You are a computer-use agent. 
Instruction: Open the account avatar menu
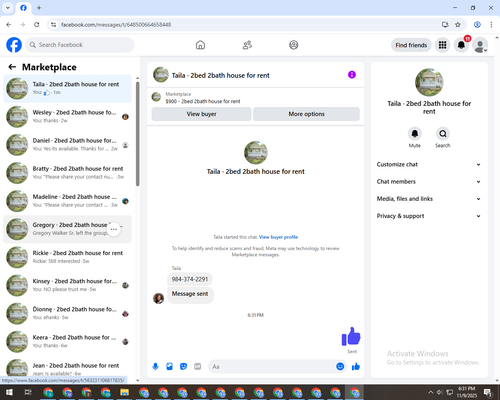coord(480,45)
